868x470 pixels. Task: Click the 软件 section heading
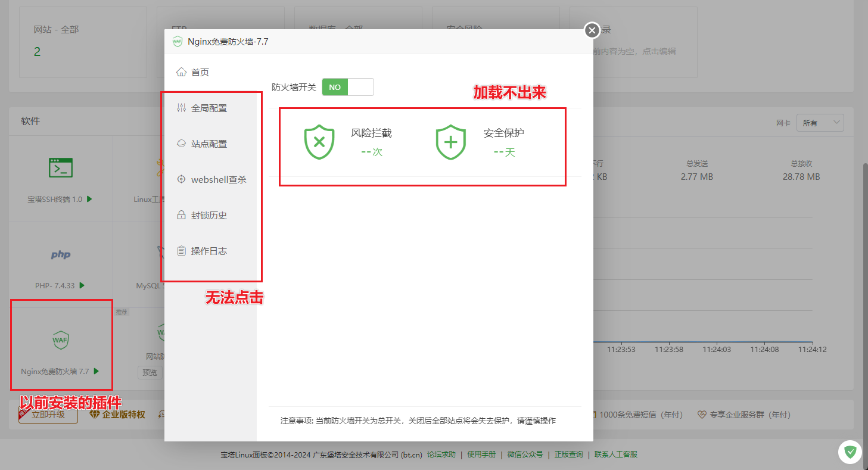coord(30,121)
